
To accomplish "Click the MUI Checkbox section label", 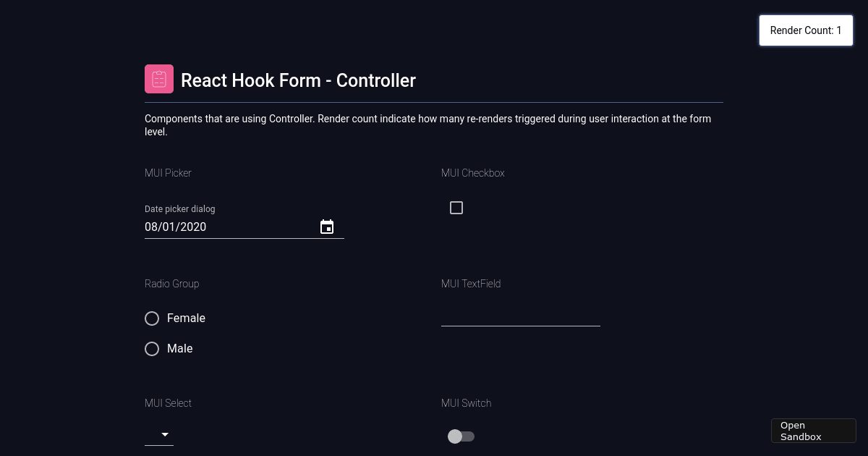I will pyautogui.click(x=472, y=173).
